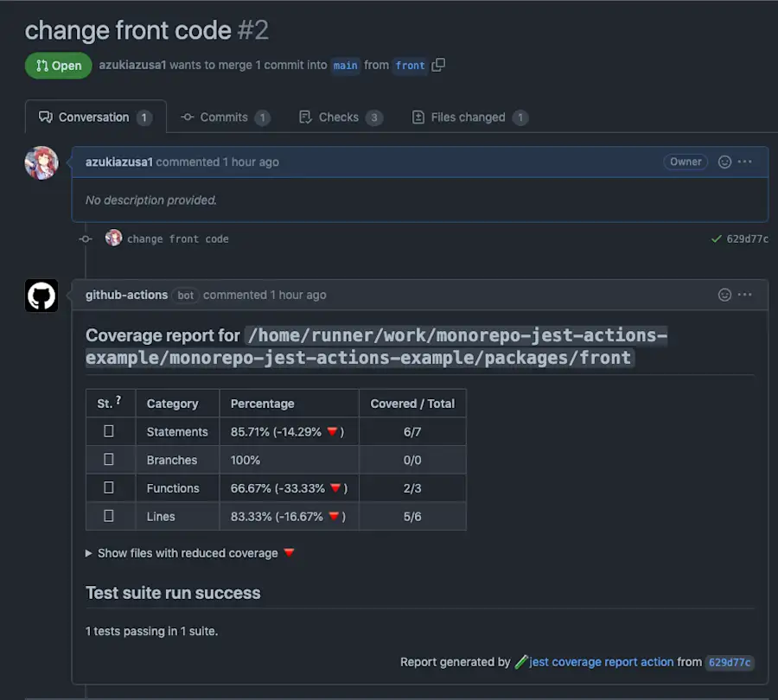This screenshot has width=778, height=700.
Task: Switch to the Files changed tab
Action: pos(469,118)
